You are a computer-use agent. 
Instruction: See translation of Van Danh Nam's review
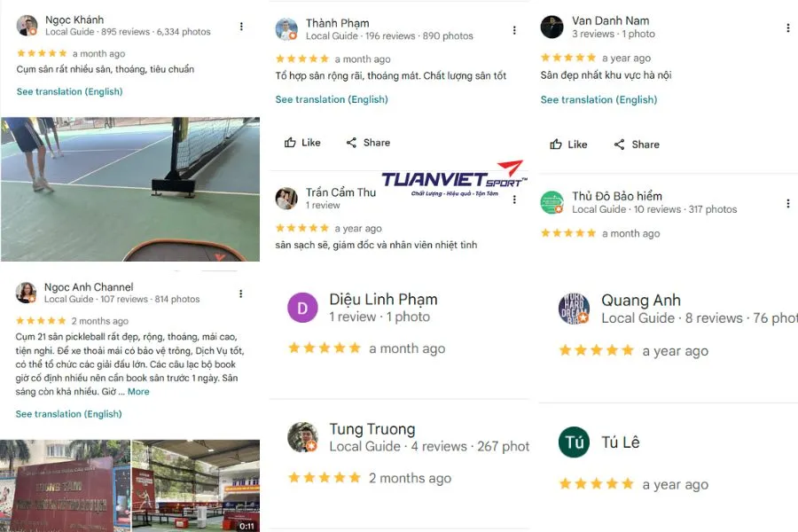click(x=599, y=100)
